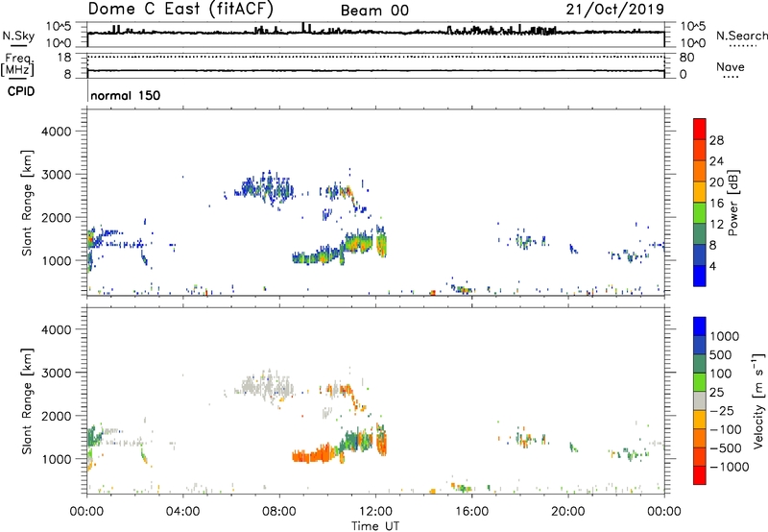Click "Slant Range [km]" label of velocity panel

[x=27, y=400]
